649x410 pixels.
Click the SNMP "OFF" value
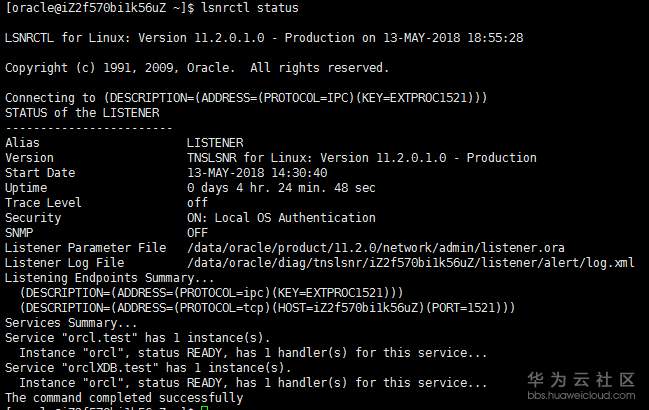197,233
